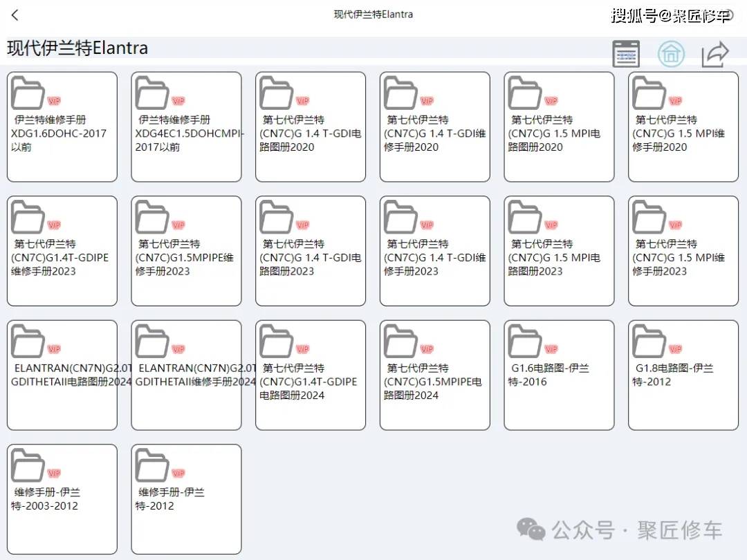This screenshot has width=747, height=560.
Task: Open folder (CN7C)G1.4T-GDIPE电路图册2024
Action: coord(311,375)
